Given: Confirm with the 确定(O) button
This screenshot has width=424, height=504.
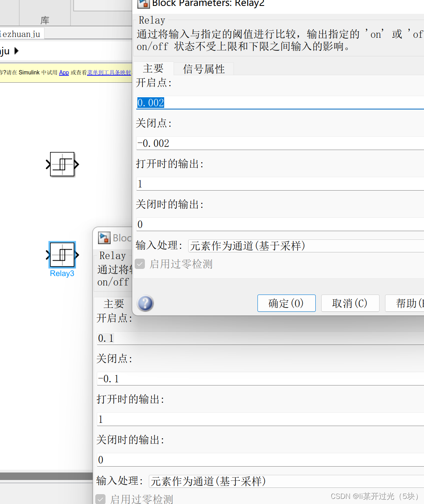Looking at the screenshot, I should (x=286, y=303).
